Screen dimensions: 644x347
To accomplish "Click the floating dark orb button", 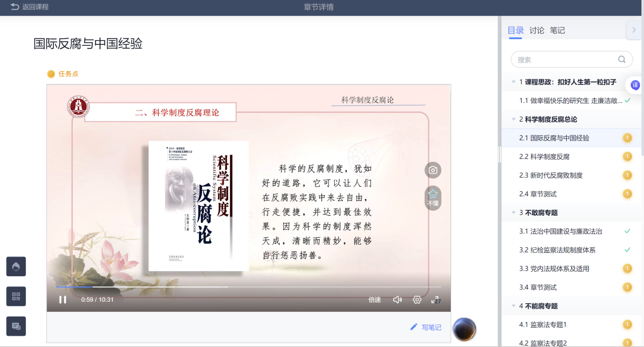I will click(x=464, y=329).
